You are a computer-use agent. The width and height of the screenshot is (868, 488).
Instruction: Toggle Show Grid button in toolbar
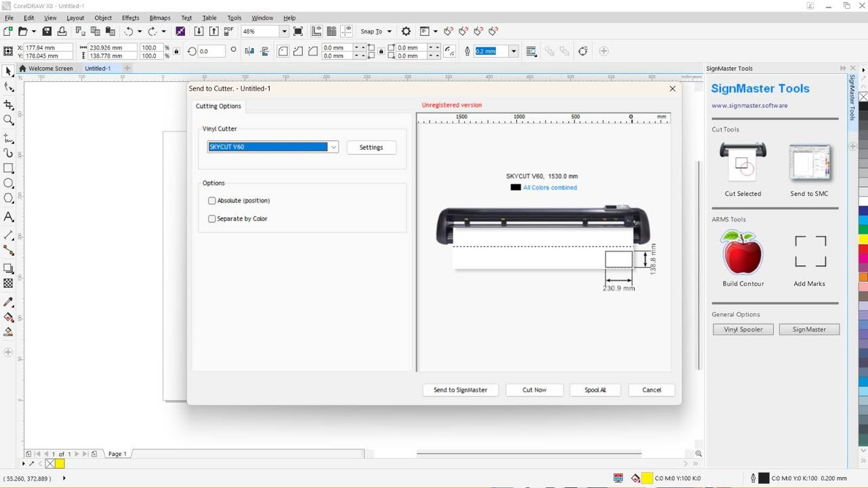[x=331, y=31]
